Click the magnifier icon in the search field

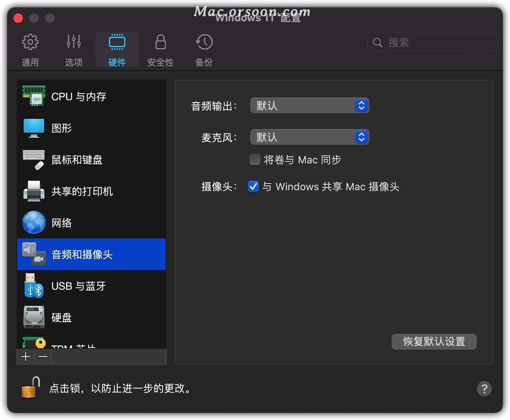[377, 43]
